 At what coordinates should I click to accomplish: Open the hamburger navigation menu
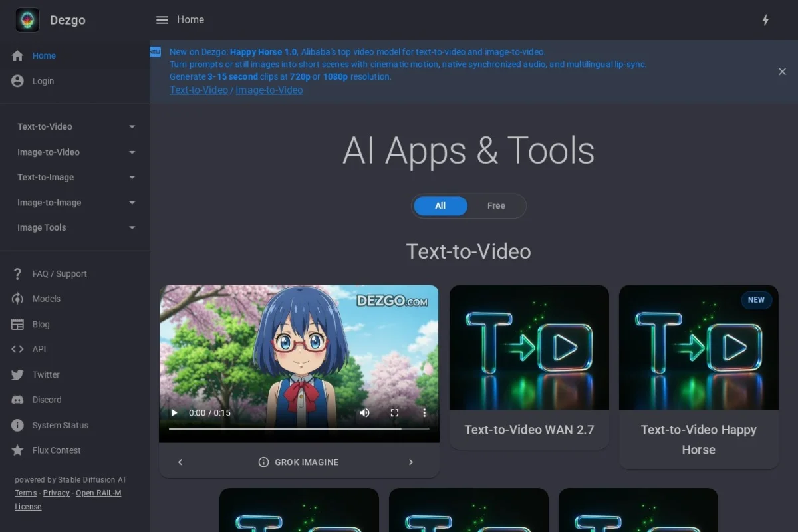click(x=162, y=20)
